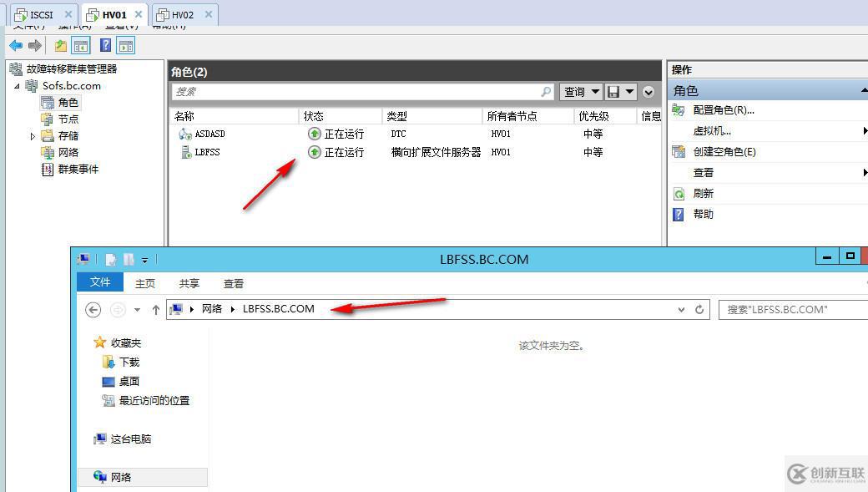Sort roles by 状态 column
Image resolution: width=868 pixels, height=492 pixels.
click(341, 116)
